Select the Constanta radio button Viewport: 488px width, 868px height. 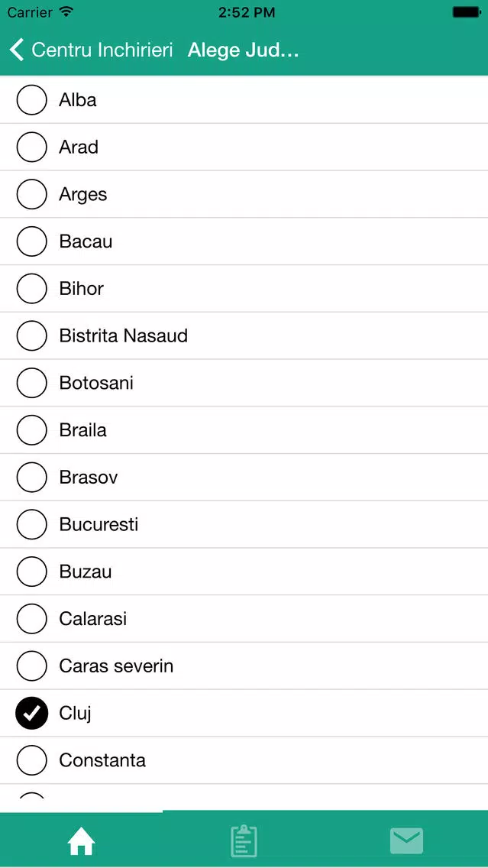(x=31, y=760)
